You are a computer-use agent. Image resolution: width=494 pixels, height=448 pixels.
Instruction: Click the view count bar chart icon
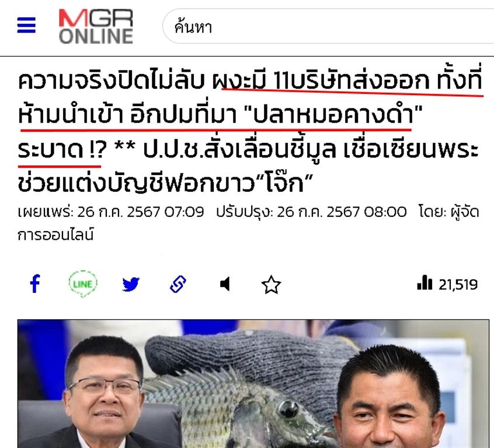point(425,282)
